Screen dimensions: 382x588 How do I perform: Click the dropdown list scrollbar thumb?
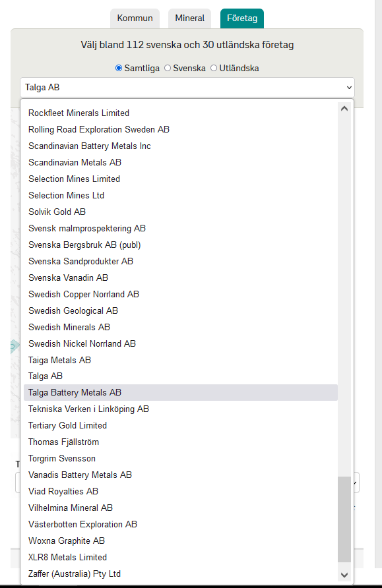pos(344,519)
